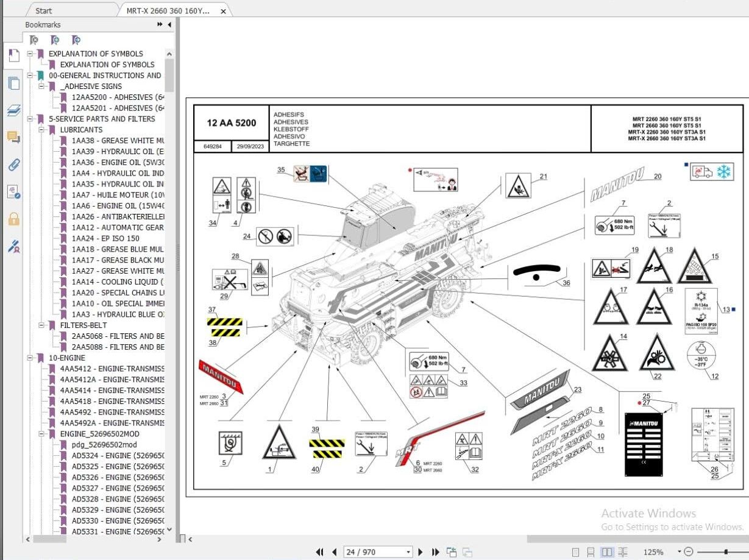749x560 pixels.
Task: Click the bookmarks scrollbar down arrow
Action: [x=169, y=529]
